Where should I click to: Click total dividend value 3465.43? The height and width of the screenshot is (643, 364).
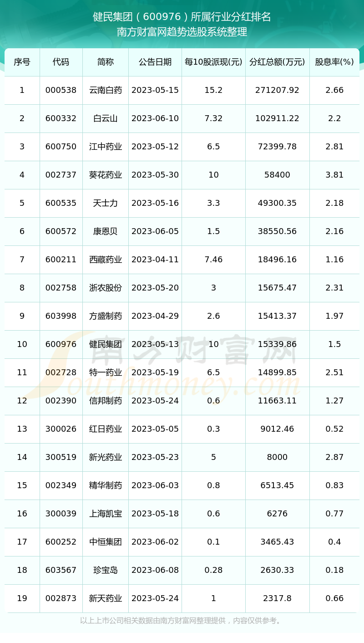coord(277,542)
